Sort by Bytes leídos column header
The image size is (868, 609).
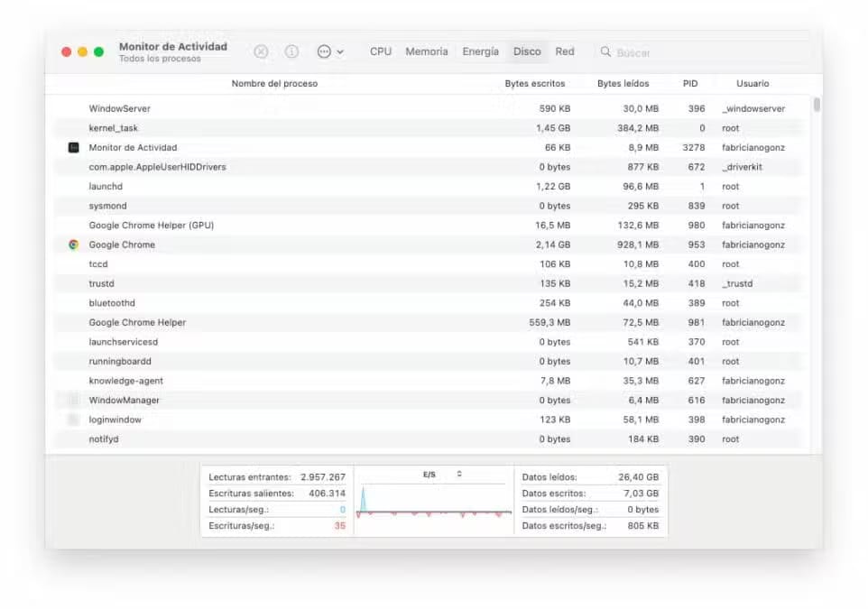click(x=623, y=84)
